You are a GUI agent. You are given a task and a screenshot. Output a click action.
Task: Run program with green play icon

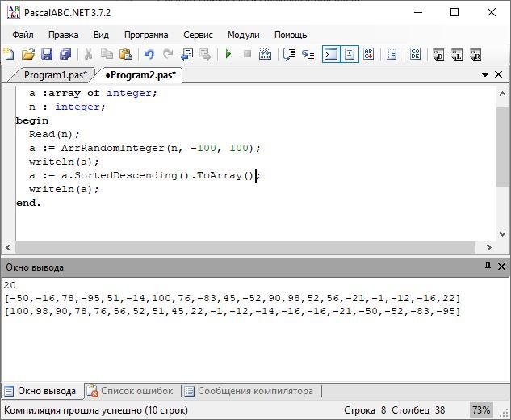click(x=228, y=54)
